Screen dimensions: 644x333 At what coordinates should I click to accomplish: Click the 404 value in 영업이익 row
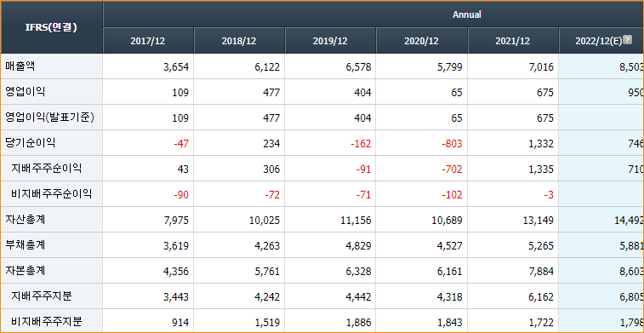tap(362, 93)
